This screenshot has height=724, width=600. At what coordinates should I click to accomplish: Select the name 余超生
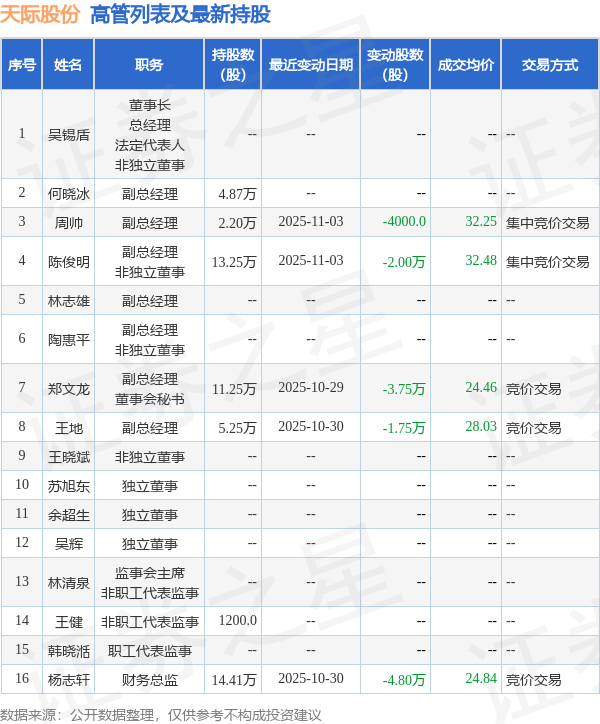click(68, 515)
